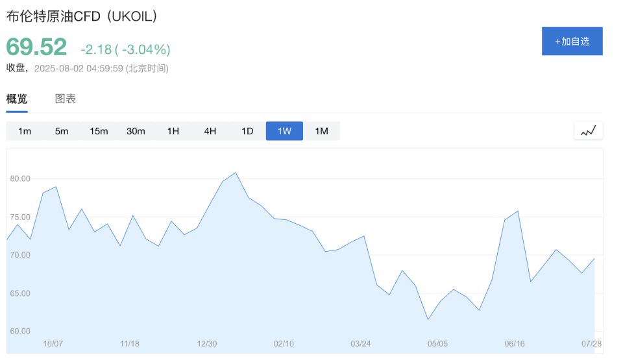Set chart to 1D interval
This screenshot has height=364, width=623.
(x=247, y=131)
